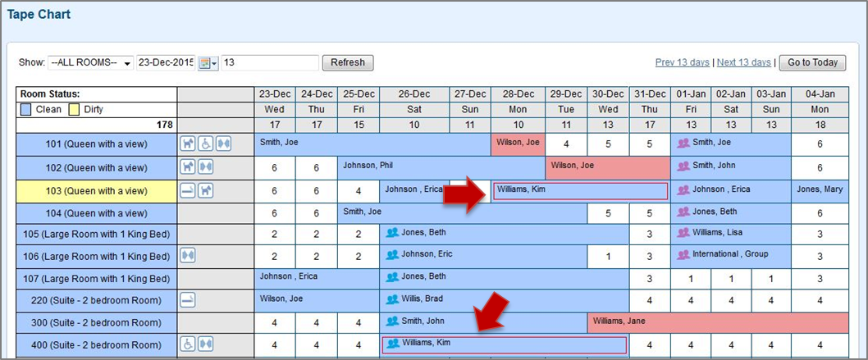Open Johnson, Erica booking in room 107
The width and height of the screenshot is (868, 360).
pos(318,278)
